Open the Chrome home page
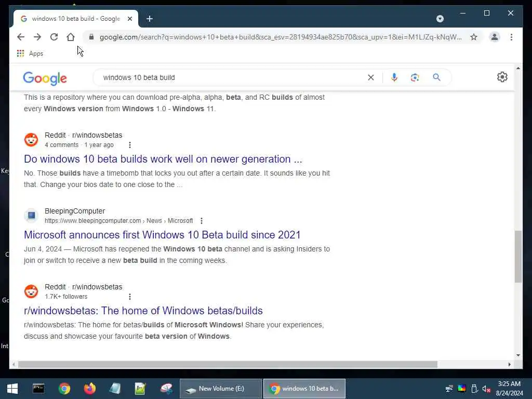532x399 pixels. pos(71,37)
